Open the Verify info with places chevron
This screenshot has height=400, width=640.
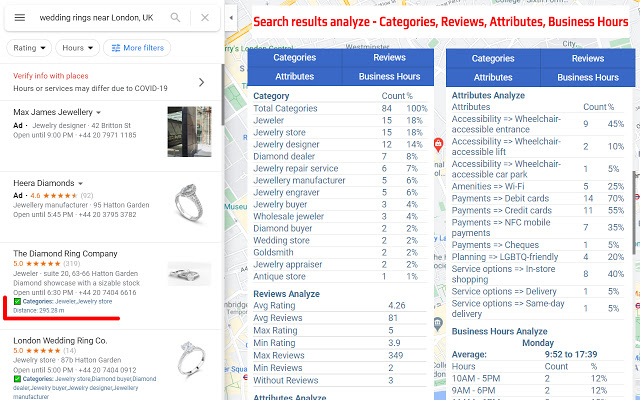(x=201, y=82)
